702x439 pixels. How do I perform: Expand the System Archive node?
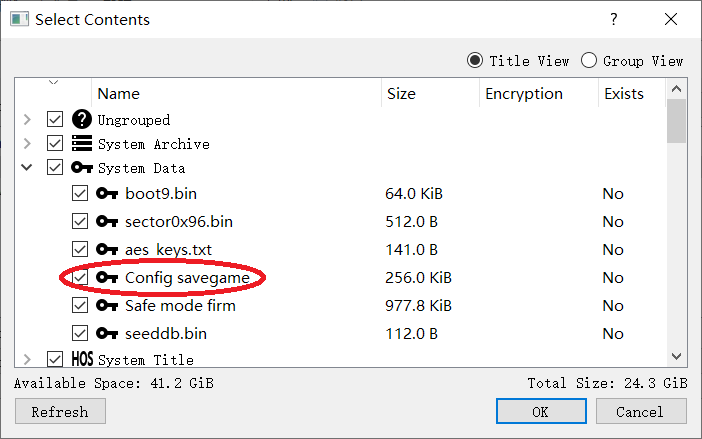click(x=27, y=144)
